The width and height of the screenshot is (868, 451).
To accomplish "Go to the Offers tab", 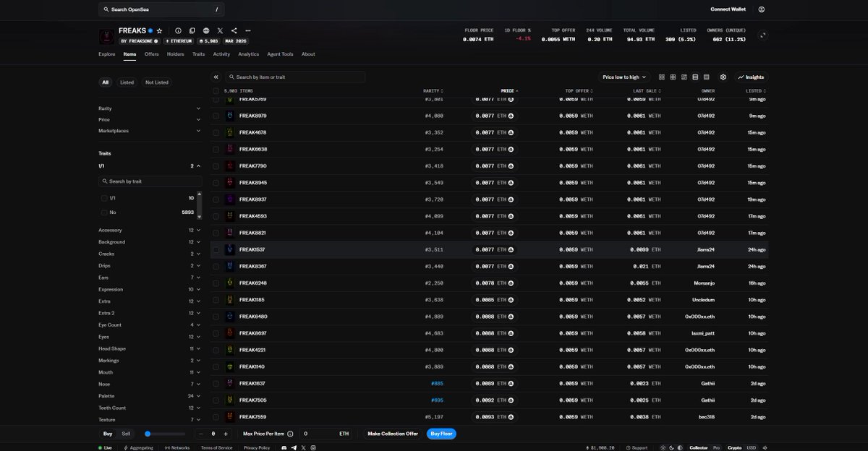I will point(151,54).
